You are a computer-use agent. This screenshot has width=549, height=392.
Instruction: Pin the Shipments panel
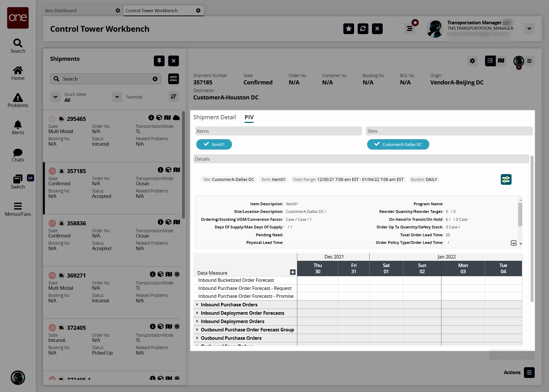click(x=159, y=61)
